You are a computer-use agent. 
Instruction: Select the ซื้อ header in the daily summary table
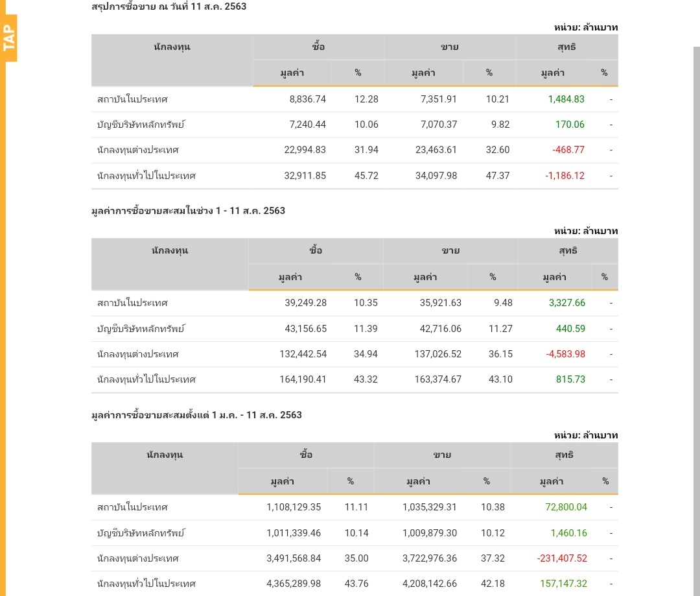point(318,47)
